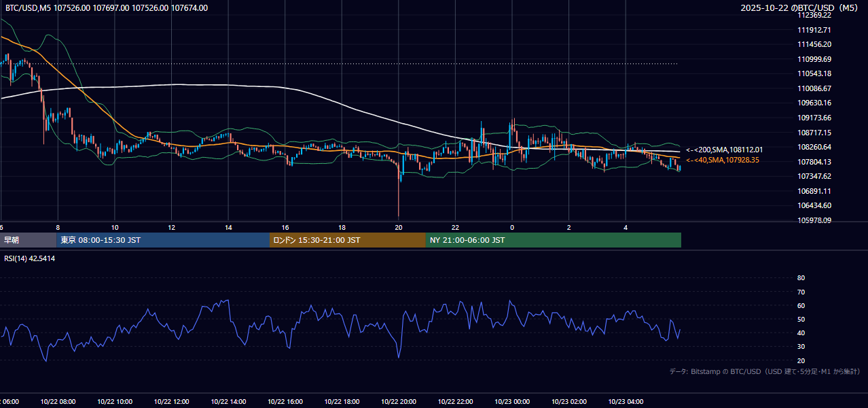Click the price axis label 107804.13

(x=814, y=162)
